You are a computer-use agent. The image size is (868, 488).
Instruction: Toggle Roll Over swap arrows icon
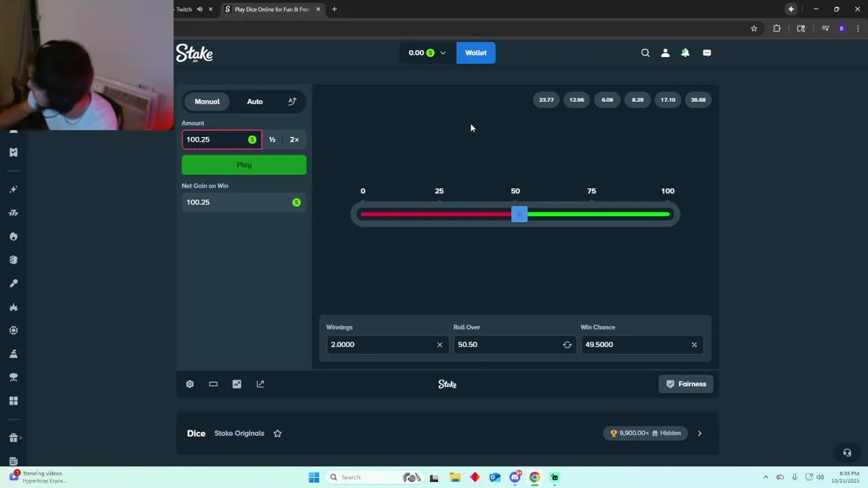(567, 344)
